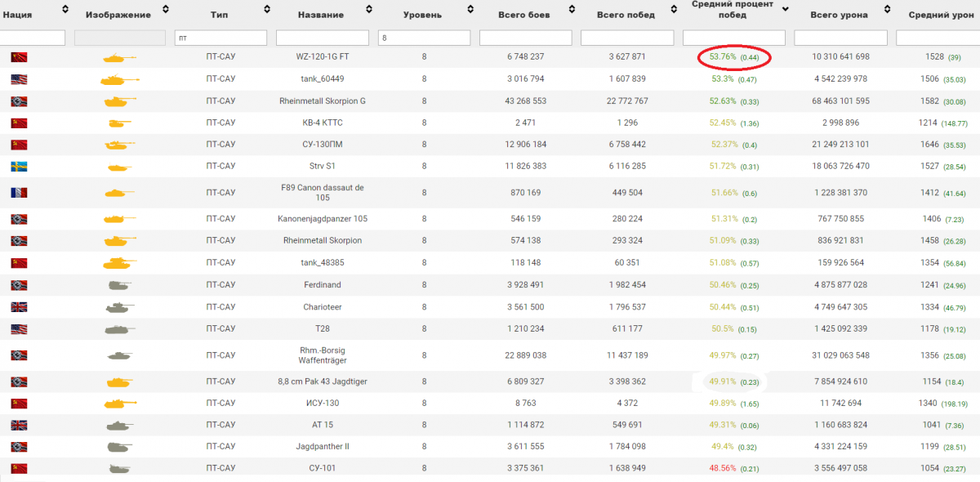Viewport: 980px width, 482px height.
Task: Sort by Всего урона column arrows
Action: pos(886,10)
